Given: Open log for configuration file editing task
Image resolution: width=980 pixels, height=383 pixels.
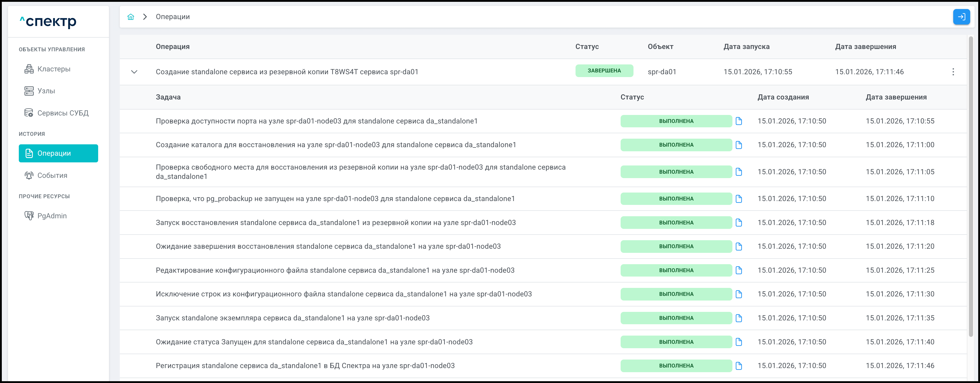Looking at the screenshot, I should [738, 270].
